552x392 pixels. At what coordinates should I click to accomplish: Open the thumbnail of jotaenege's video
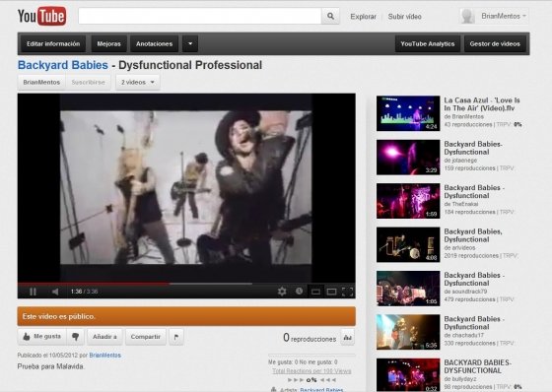[x=408, y=158]
